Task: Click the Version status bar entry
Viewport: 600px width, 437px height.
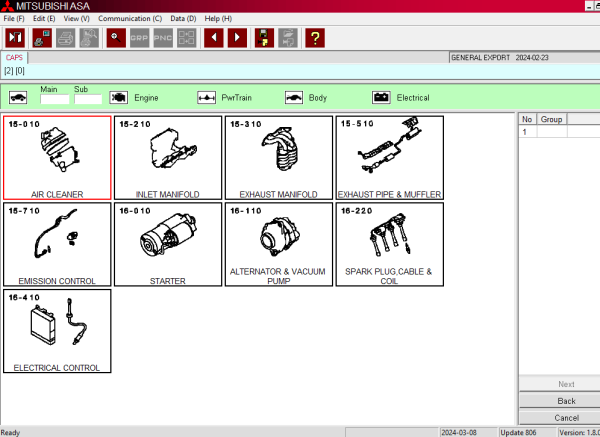Action: tap(579, 432)
